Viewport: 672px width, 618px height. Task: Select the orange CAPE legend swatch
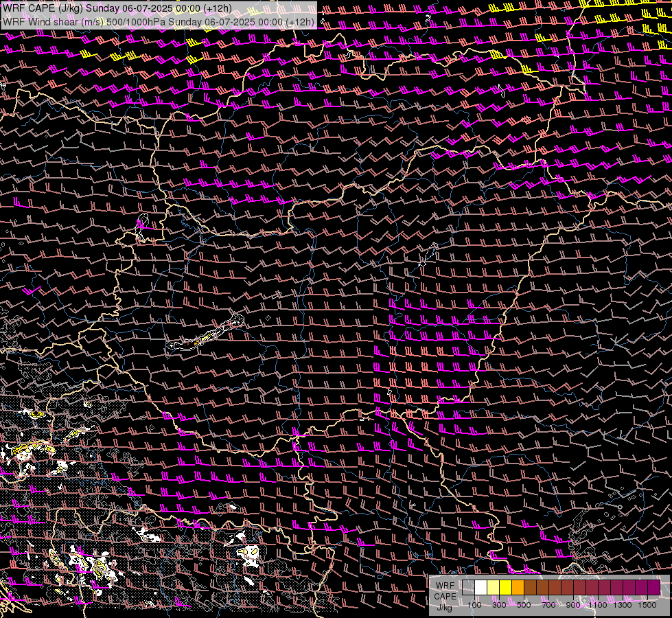click(x=518, y=588)
